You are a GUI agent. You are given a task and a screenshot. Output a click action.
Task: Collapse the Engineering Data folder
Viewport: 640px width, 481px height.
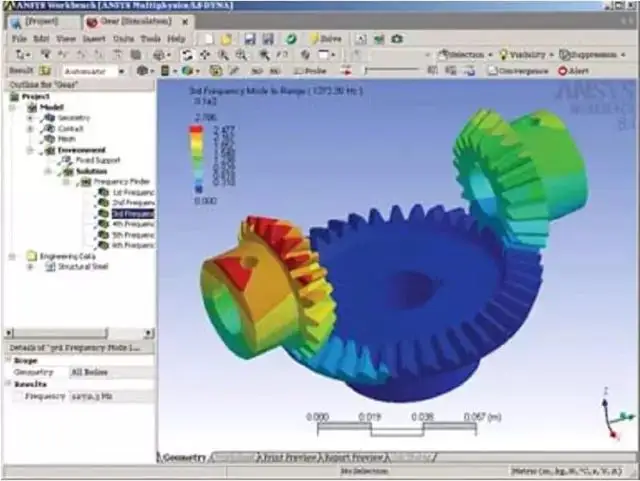(12, 256)
